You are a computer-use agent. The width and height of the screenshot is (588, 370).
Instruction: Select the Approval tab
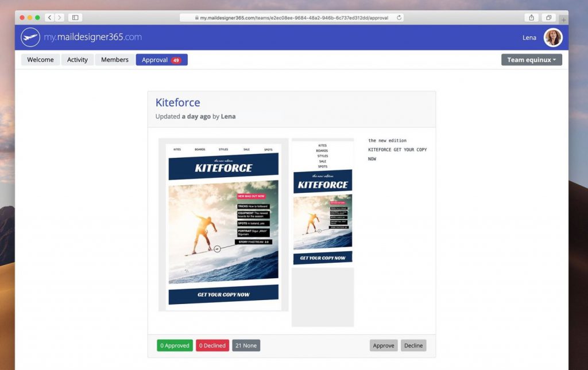coord(161,60)
